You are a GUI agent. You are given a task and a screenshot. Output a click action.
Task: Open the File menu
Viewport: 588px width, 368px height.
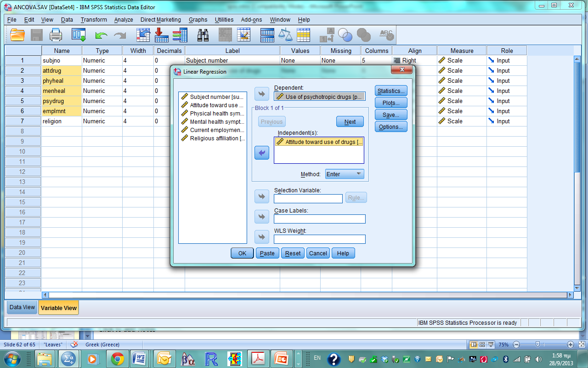tap(11, 20)
